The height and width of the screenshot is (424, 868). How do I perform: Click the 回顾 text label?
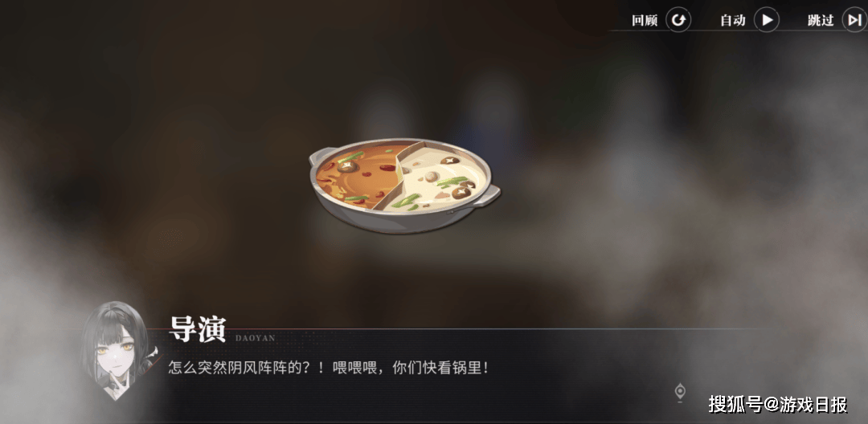pos(645,21)
